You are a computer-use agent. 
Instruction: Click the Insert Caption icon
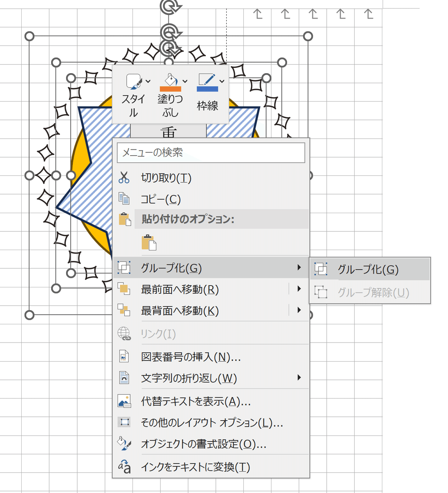[x=124, y=356]
